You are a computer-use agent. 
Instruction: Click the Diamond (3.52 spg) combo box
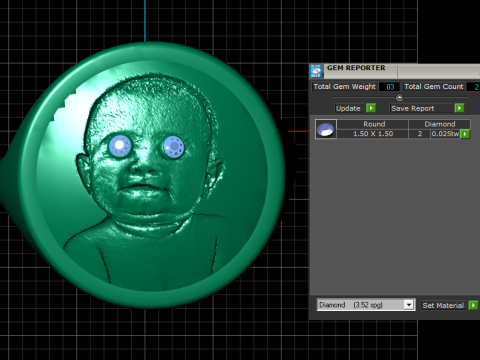[x=366, y=305]
